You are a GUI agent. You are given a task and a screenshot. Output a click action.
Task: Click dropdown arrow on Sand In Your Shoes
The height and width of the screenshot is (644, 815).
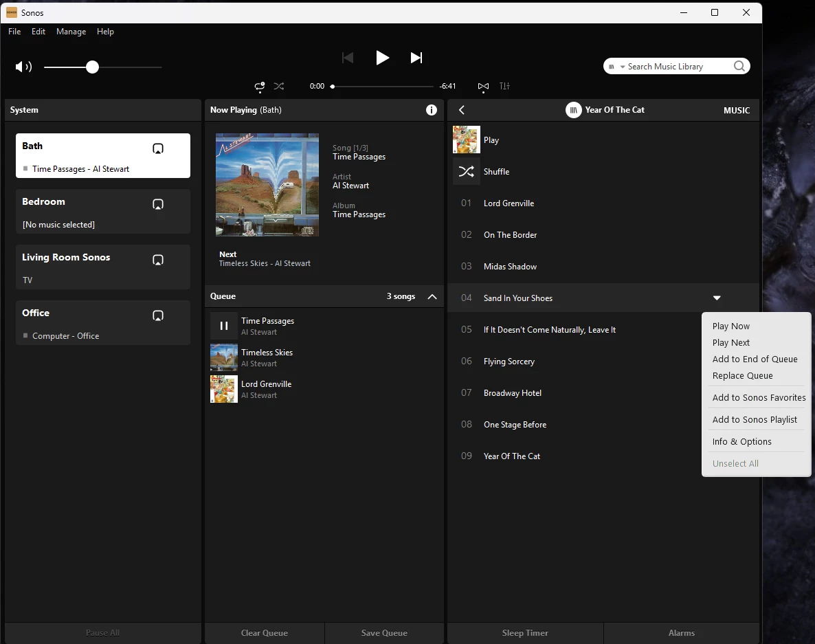tap(717, 298)
